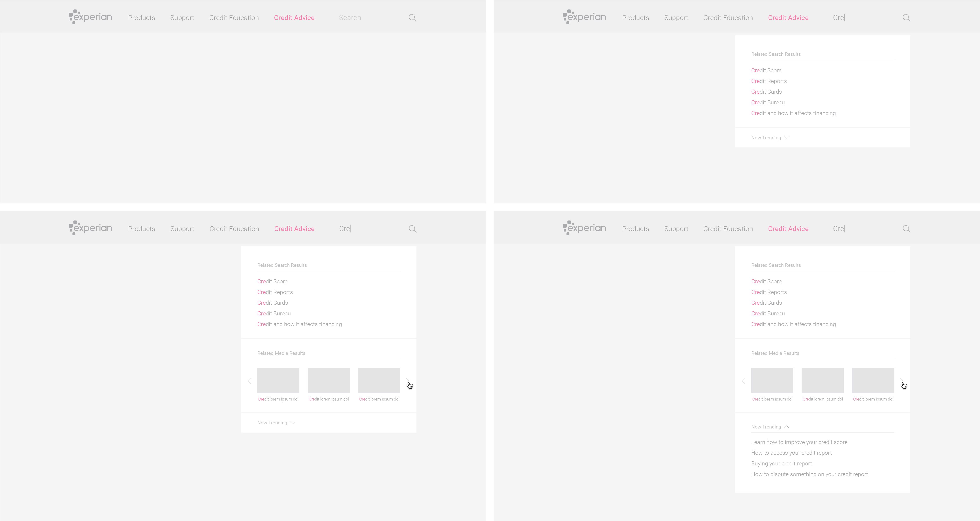Open Credit Cards result in bottom-right panel
Screen dimensions: 980x521
tap(767, 303)
